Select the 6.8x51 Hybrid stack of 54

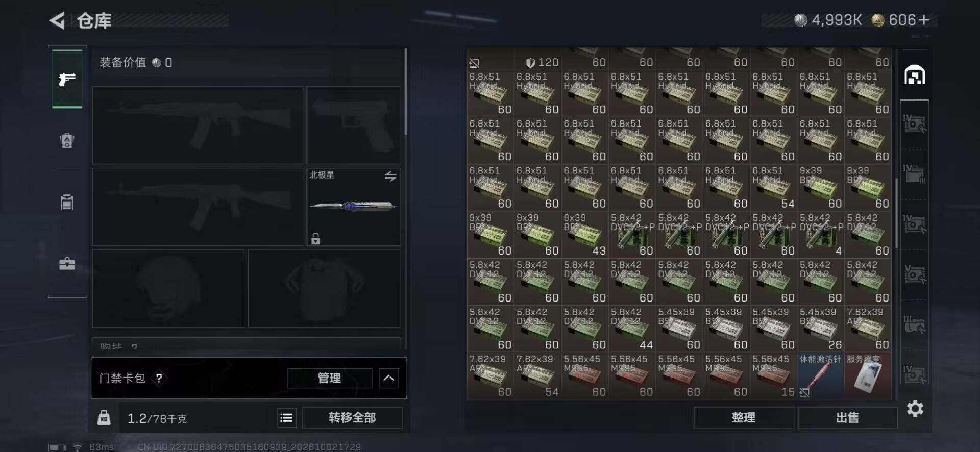pos(773,187)
